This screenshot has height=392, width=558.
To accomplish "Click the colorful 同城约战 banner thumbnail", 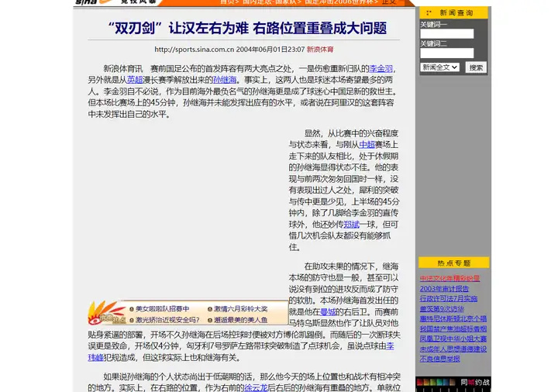I will (453, 383).
